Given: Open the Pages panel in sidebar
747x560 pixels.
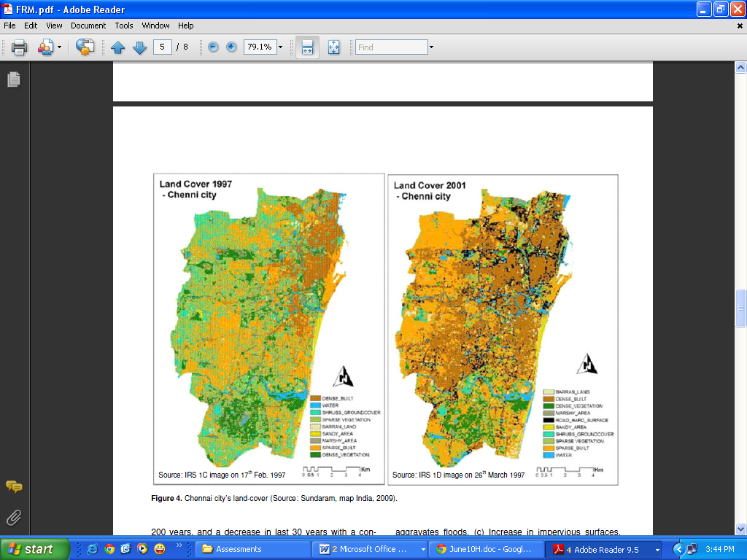Looking at the screenshot, I should pyautogui.click(x=14, y=79).
